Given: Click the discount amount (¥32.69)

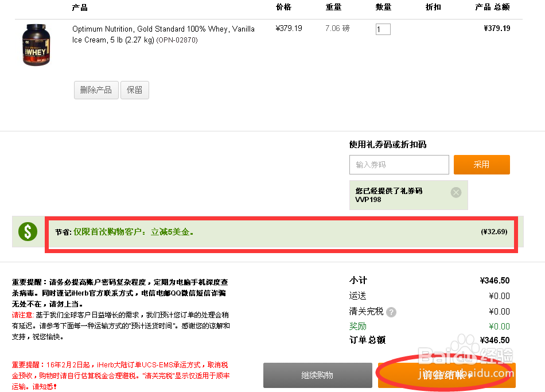Looking at the screenshot, I should coord(494,232).
